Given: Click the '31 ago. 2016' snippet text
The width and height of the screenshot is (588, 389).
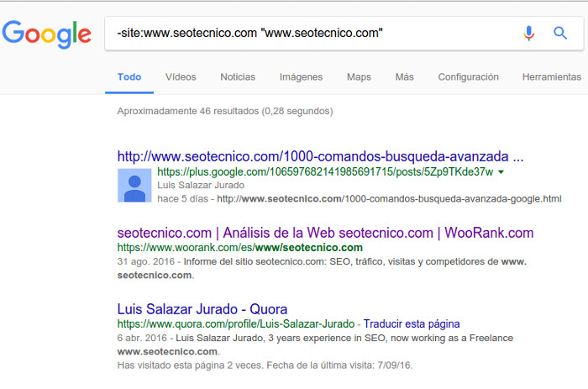Looking at the screenshot, I should click(146, 261).
